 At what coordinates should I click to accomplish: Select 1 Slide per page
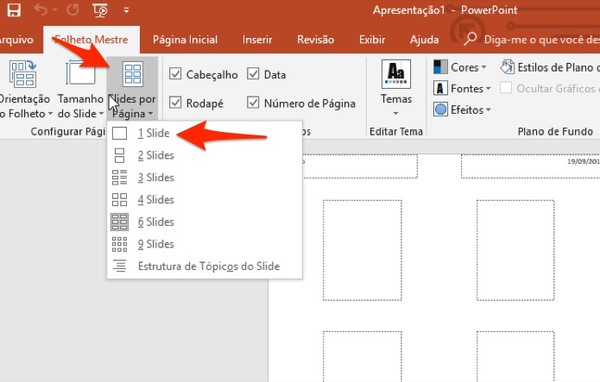point(205,133)
